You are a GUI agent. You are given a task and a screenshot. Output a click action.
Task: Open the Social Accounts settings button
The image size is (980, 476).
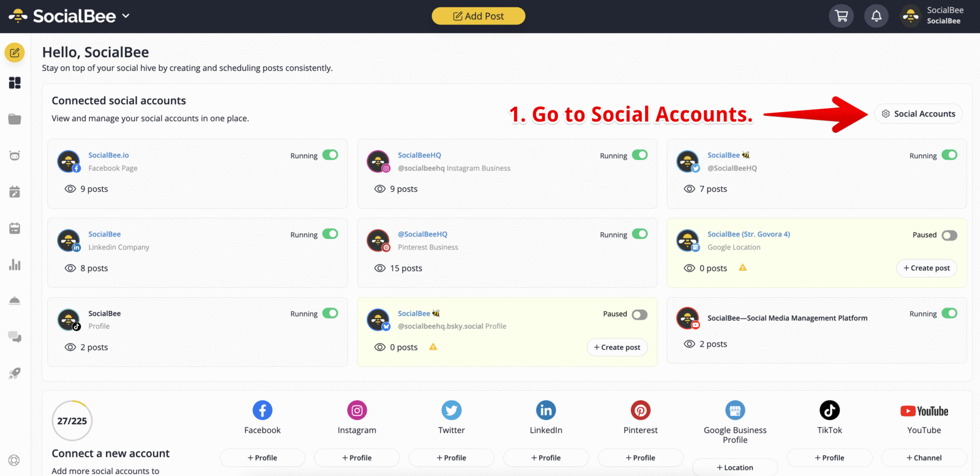(918, 114)
